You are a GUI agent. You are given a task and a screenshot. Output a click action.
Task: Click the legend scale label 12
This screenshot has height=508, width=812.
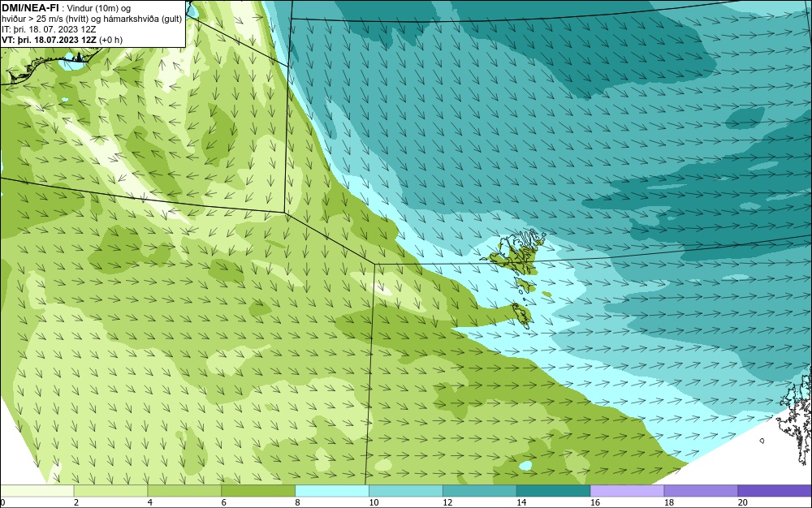coord(447,502)
